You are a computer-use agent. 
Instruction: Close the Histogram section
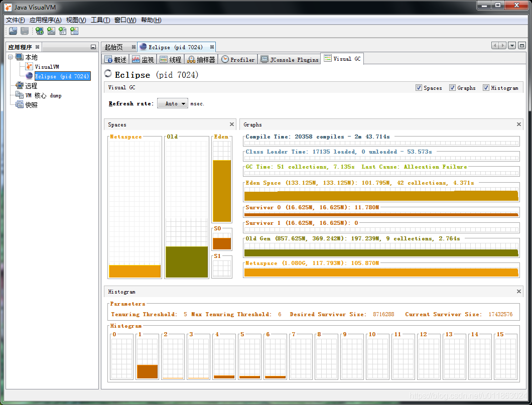519,292
